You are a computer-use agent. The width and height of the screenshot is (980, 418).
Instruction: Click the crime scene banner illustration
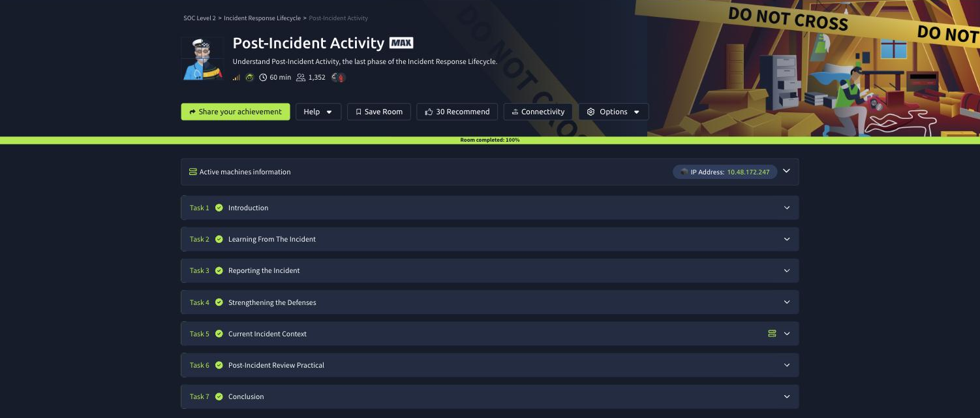813,68
